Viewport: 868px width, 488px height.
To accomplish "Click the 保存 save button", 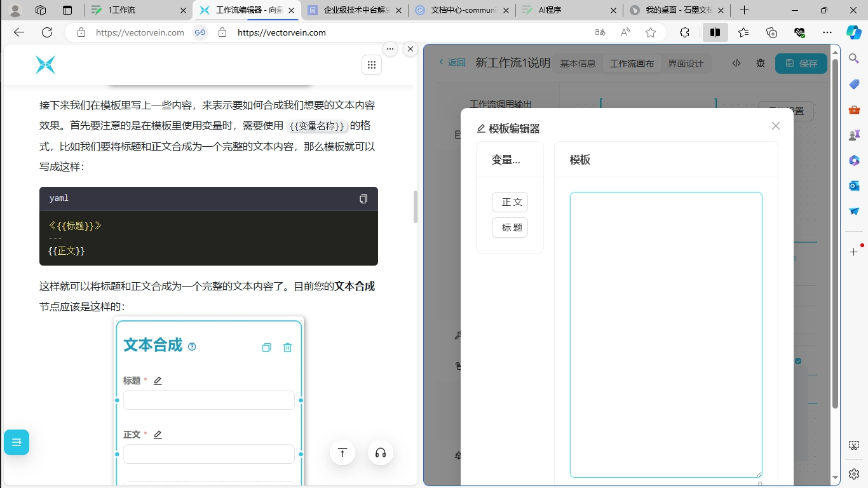I will pos(801,63).
